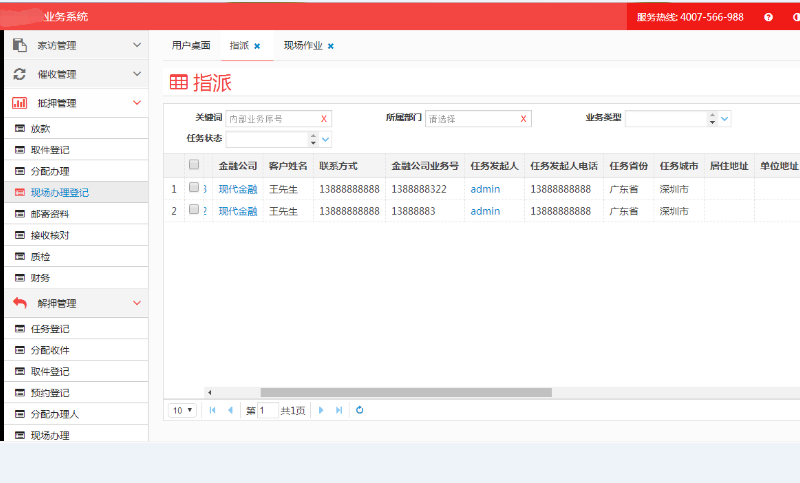
Task: Click the icon beside 接收核对
Action: 20,235
